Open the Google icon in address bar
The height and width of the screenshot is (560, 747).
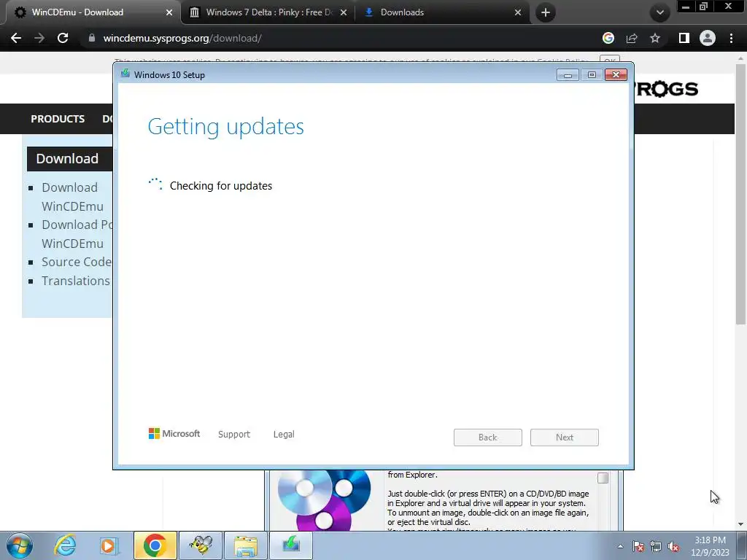(608, 38)
